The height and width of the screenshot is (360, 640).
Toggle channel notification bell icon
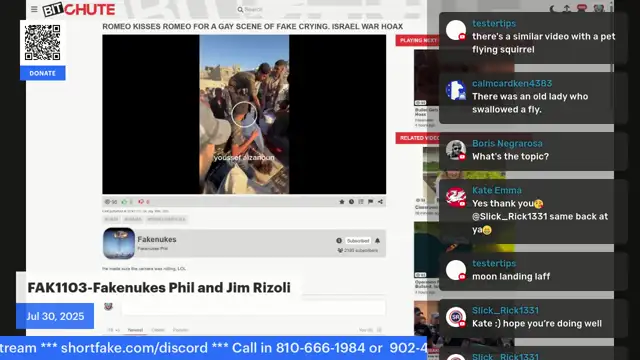click(378, 241)
